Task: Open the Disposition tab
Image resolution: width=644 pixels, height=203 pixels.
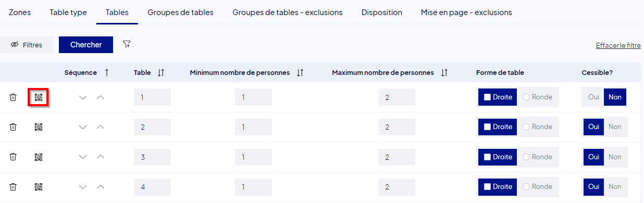Action: [381, 12]
